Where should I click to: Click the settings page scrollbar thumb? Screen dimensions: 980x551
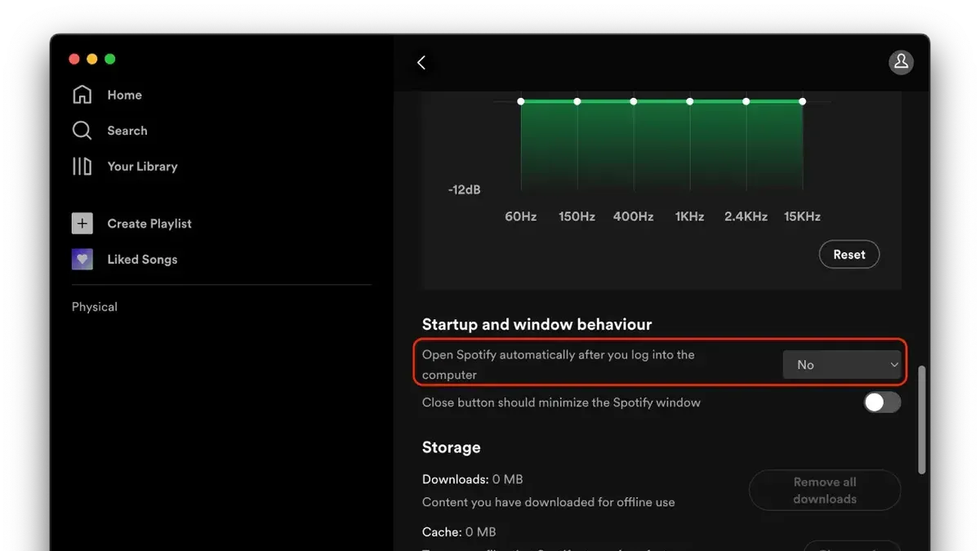(922, 420)
